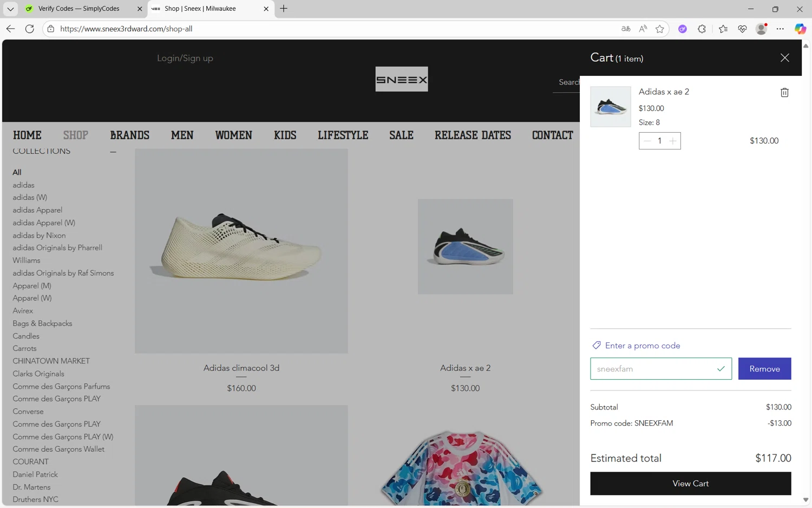This screenshot has width=812, height=508.
Task: Open the full cart with View Cart
Action: coord(690,484)
